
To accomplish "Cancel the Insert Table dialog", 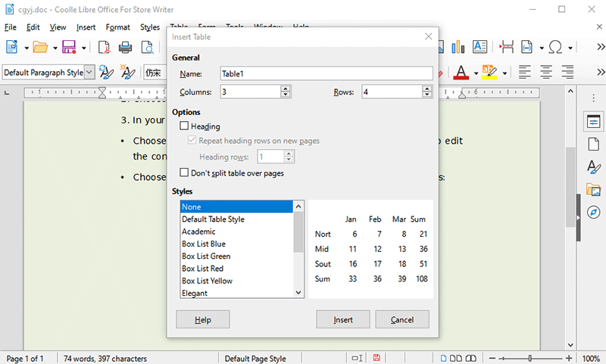I will (401, 319).
